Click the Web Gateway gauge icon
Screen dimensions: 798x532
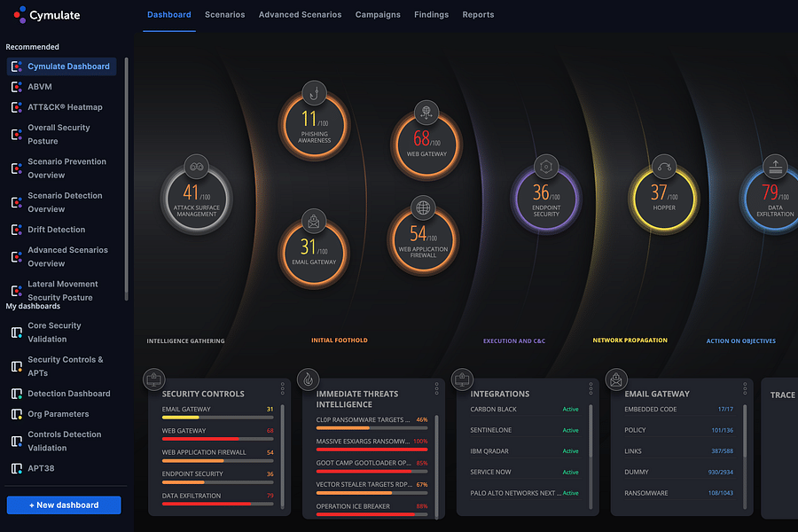[426, 112]
